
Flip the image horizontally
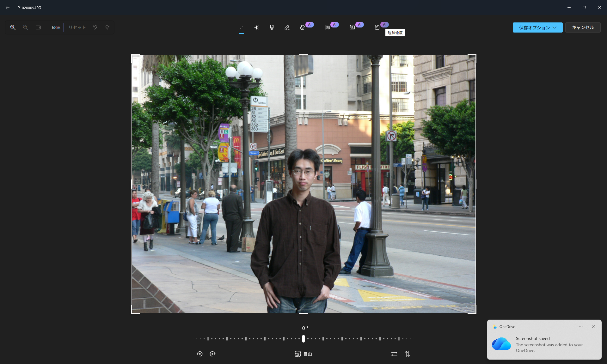click(x=394, y=354)
